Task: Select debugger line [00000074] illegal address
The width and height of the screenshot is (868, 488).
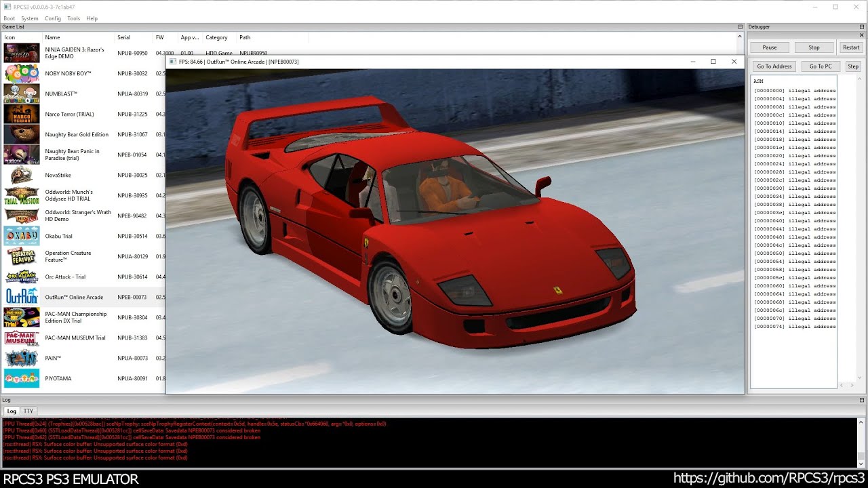Action: pyautogui.click(x=794, y=326)
